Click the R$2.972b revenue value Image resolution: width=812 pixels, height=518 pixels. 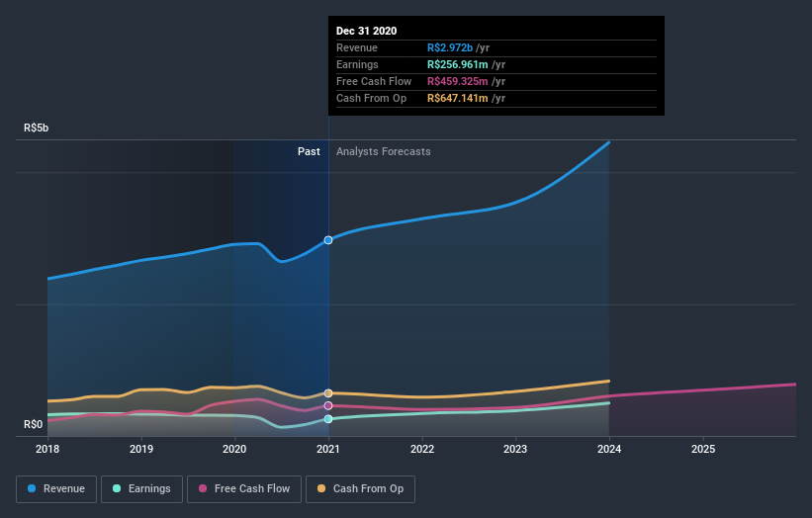click(x=449, y=47)
